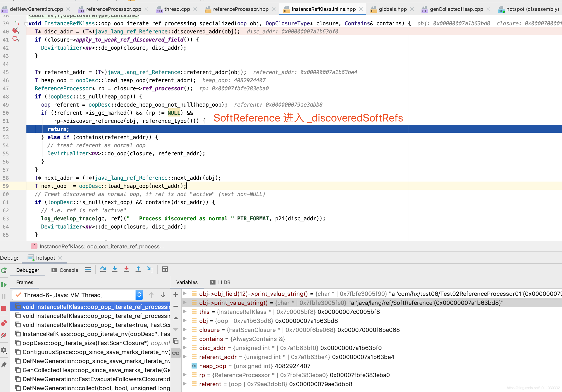Image resolution: width=562 pixels, height=392 pixels.
Task: Open the Evaluate Expression calculator icon
Action: (165, 269)
